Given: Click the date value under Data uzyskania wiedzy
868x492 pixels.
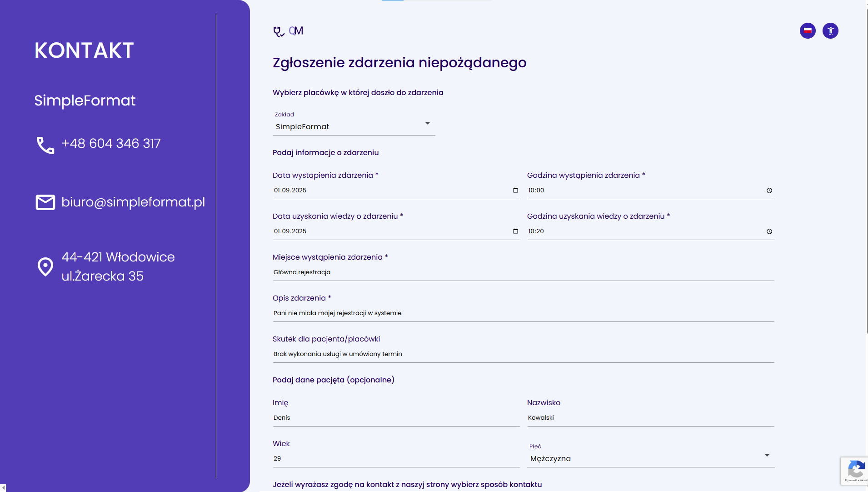Looking at the screenshot, I should point(290,231).
